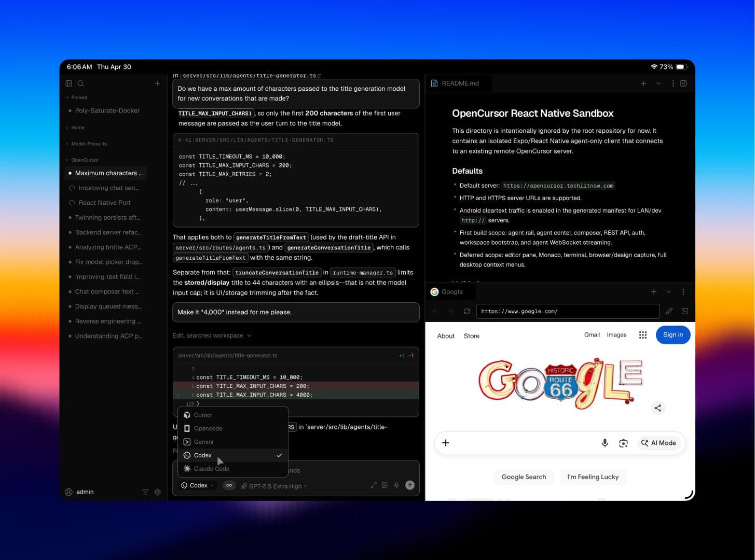The image size is (755, 560).
Task: Open the sidebar filter icon next to admin
Action: pyautogui.click(x=145, y=492)
